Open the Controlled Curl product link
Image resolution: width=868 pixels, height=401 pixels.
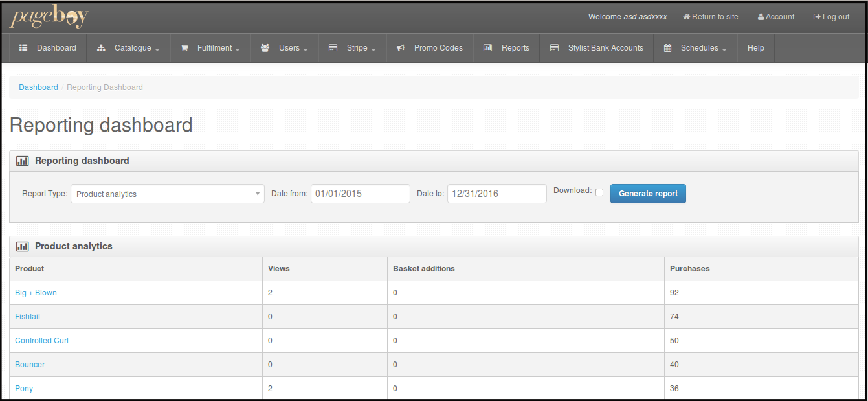coord(41,341)
